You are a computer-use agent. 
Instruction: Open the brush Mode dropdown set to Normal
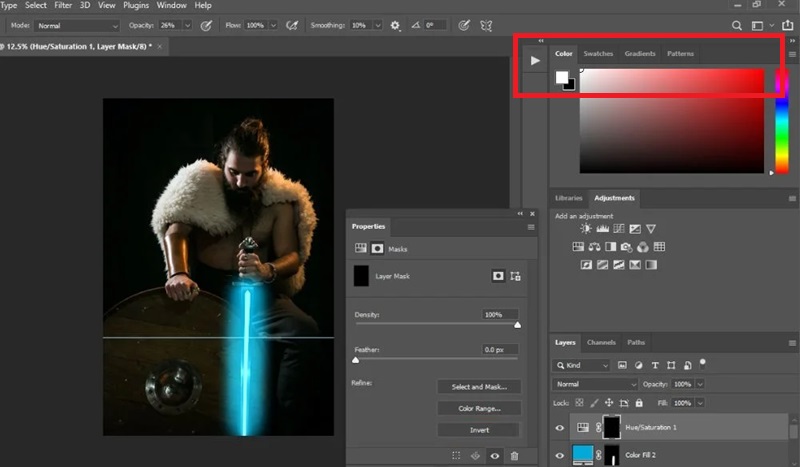click(77, 26)
